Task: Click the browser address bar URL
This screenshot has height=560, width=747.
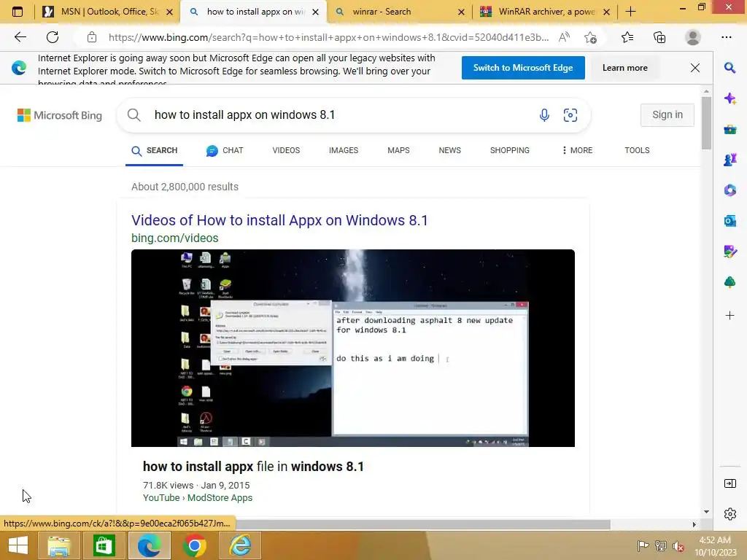Action: coord(328,37)
